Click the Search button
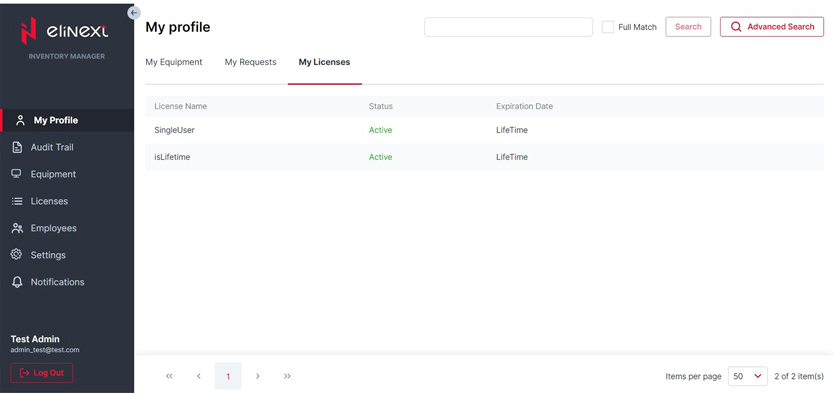Viewport: 834px width, 396px height. click(x=688, y=27)
